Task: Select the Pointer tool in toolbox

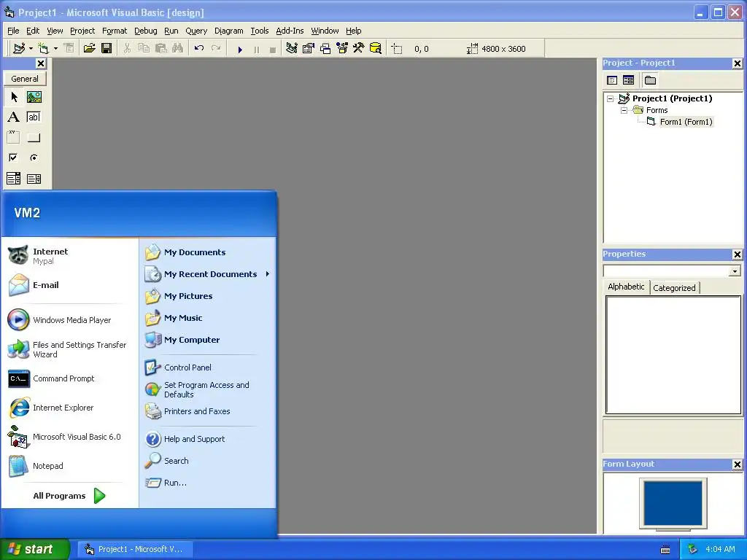Action: (14, 97)
